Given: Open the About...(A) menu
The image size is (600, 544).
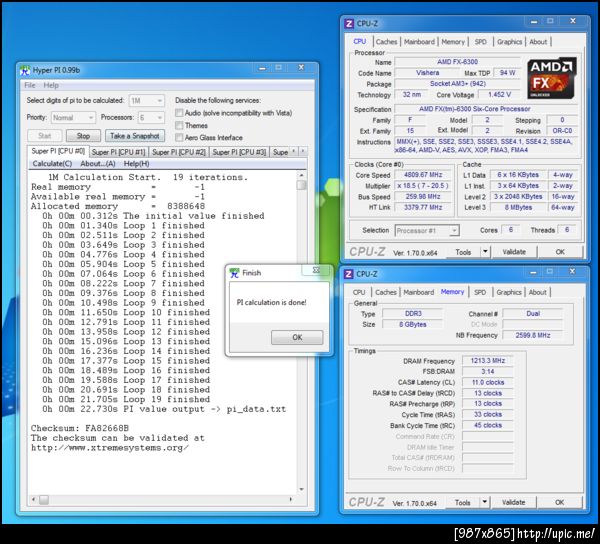Looking at the screenshot, I should (x=98, y=164).
